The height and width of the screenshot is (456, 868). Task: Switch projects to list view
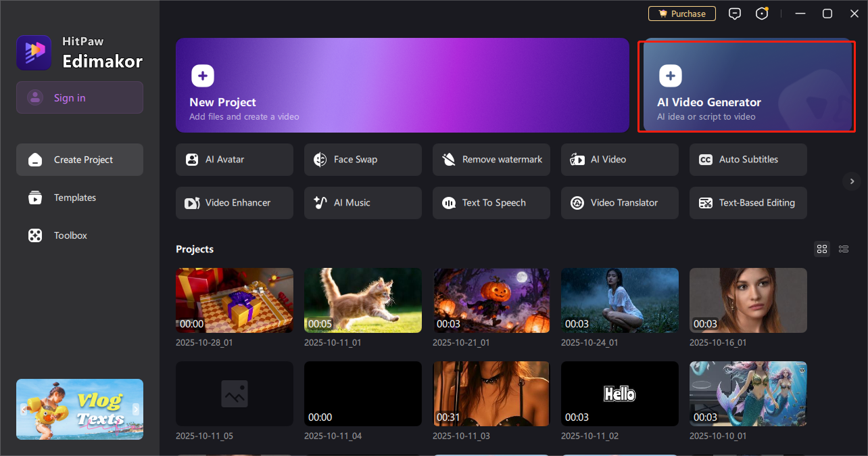point(844,249)
